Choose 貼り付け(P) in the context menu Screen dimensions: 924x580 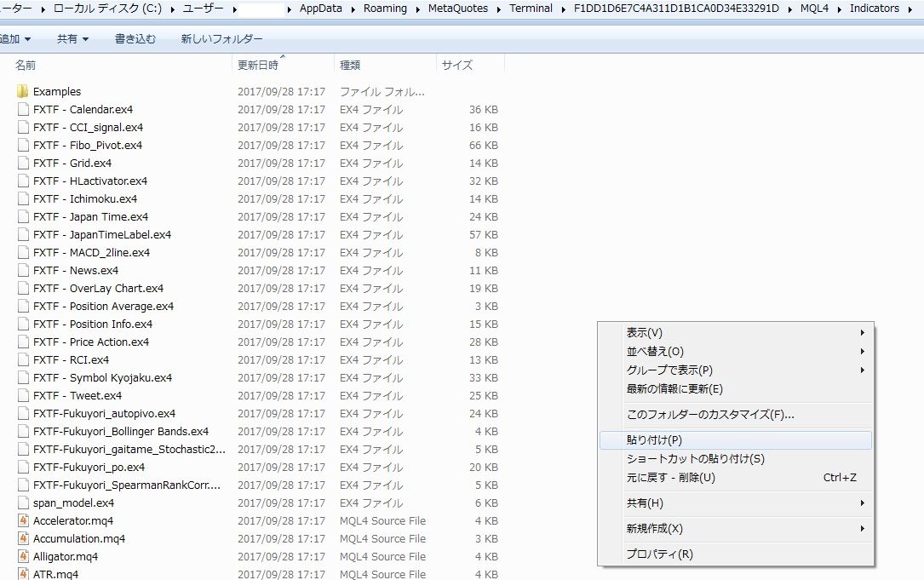[736, 439]
